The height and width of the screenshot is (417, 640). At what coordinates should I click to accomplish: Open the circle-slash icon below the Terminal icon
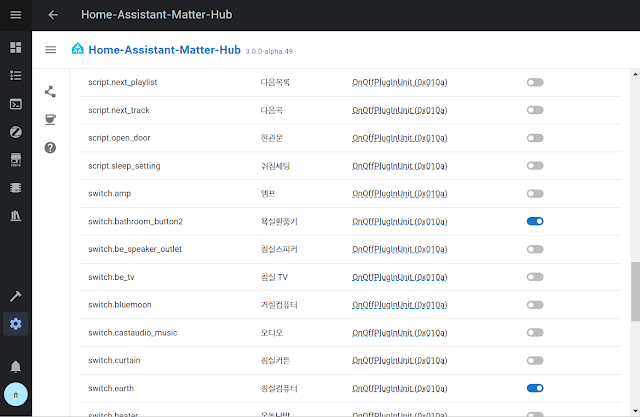16,132
